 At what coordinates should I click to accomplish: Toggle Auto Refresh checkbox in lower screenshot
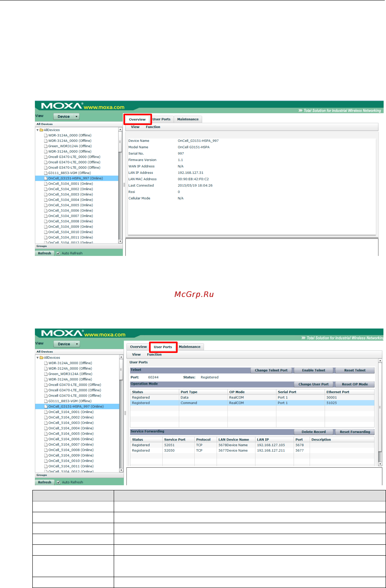pyautogui.click(x=59, y=482)
